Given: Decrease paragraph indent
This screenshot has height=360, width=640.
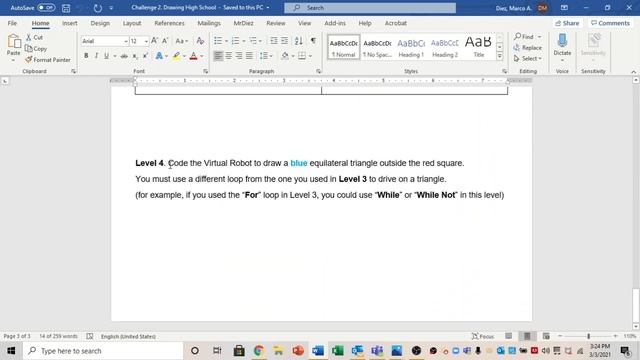Looking at the screenshot, I should [273, 41].
